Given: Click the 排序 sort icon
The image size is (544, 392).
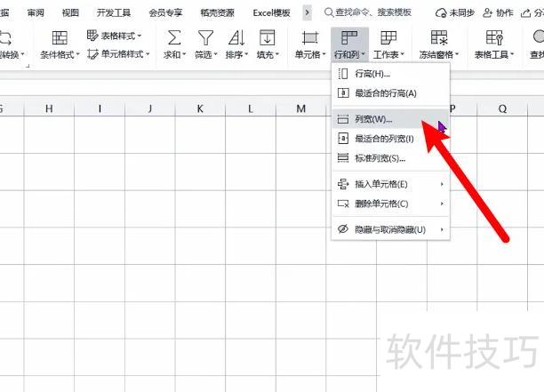Looking at the screenshot, I should click(x=236, y=37).
